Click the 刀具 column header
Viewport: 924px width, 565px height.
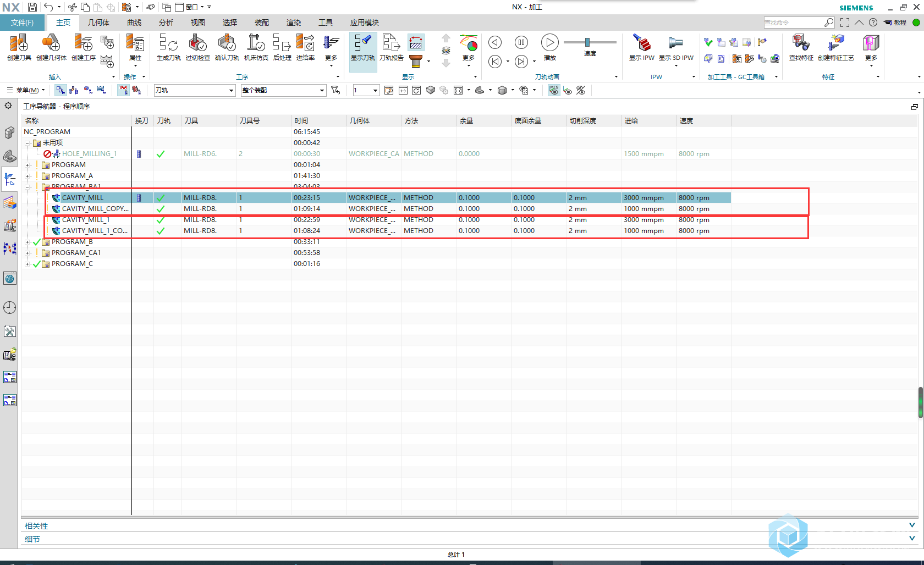point(208,121)
